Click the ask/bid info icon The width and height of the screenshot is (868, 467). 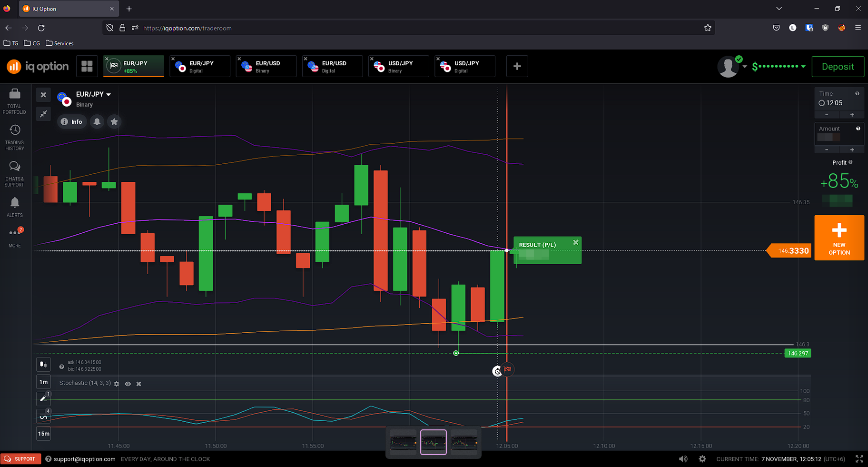point(61,367)
